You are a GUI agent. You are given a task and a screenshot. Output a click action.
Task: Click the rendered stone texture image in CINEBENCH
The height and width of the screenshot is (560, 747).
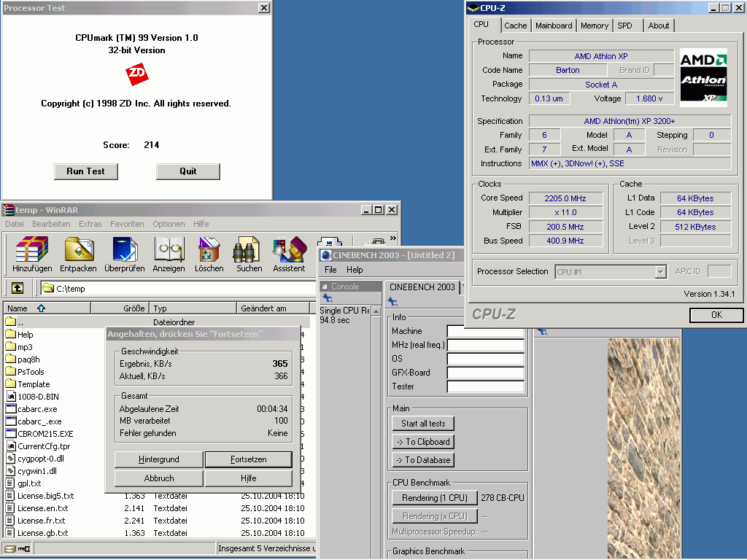point(643,448)
